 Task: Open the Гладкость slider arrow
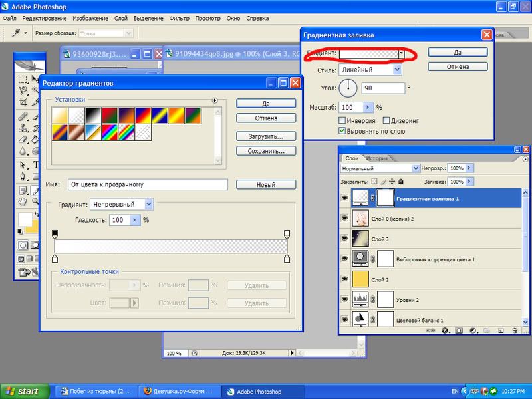tap(135, 220)
